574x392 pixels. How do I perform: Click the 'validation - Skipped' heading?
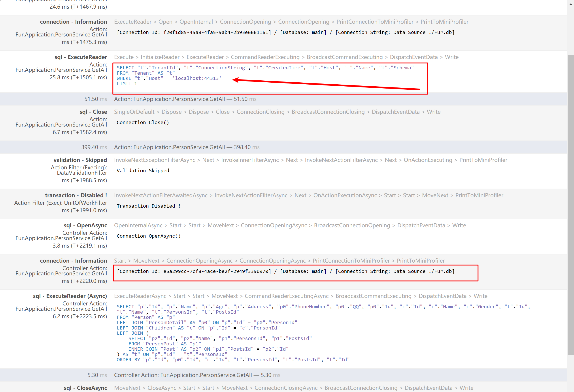(x=80, y=160)
